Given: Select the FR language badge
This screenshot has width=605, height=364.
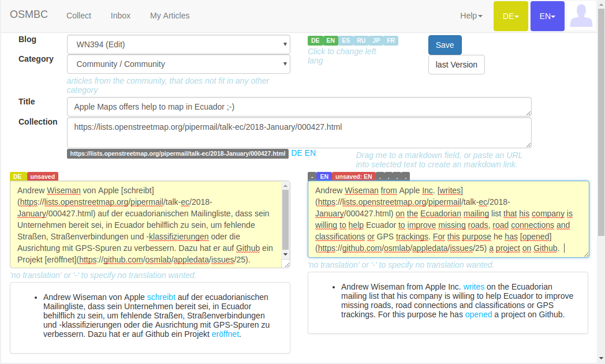Looking at the screenshot, I should click(x=391, y=40).
